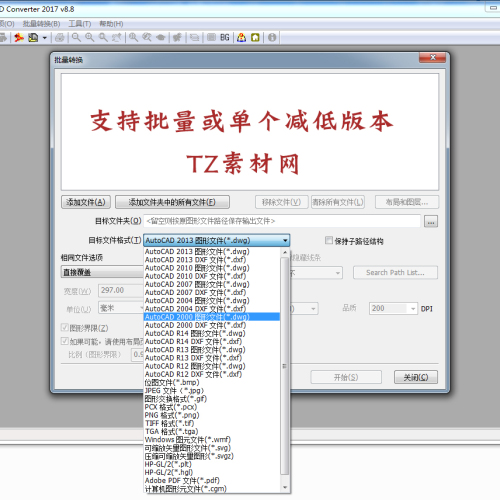
Task: Select AutoCAD 2007 DXF 文件(*.dxf) option
Action: pyautogui.click(x=212, y=292)
